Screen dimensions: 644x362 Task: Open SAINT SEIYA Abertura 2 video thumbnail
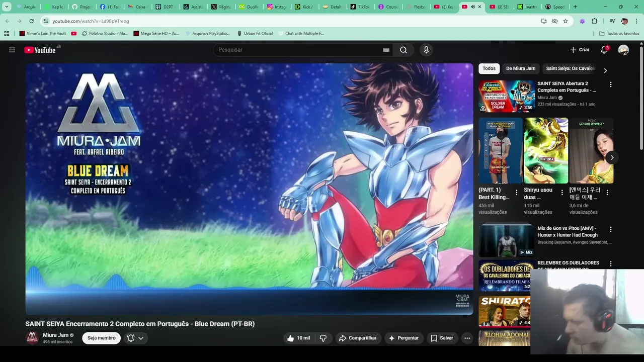point(506,96)
